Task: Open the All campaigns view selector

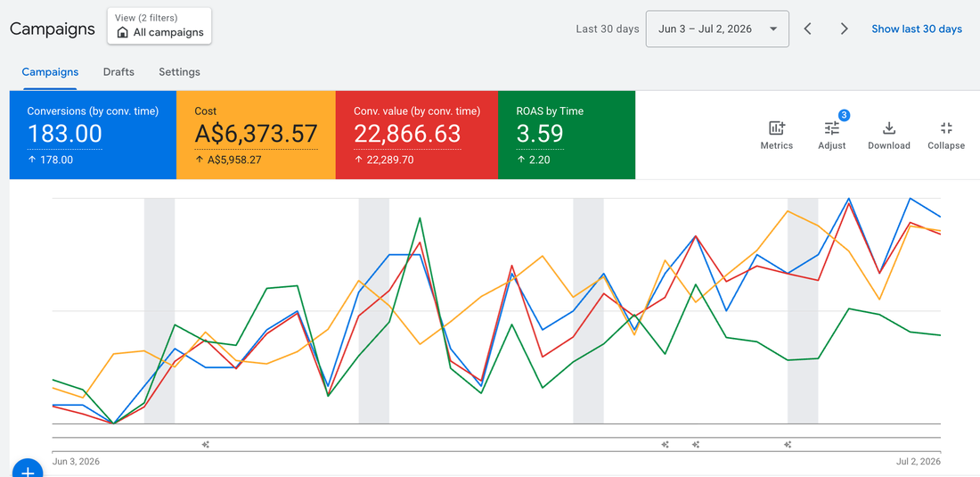Action: pos(159,26)
